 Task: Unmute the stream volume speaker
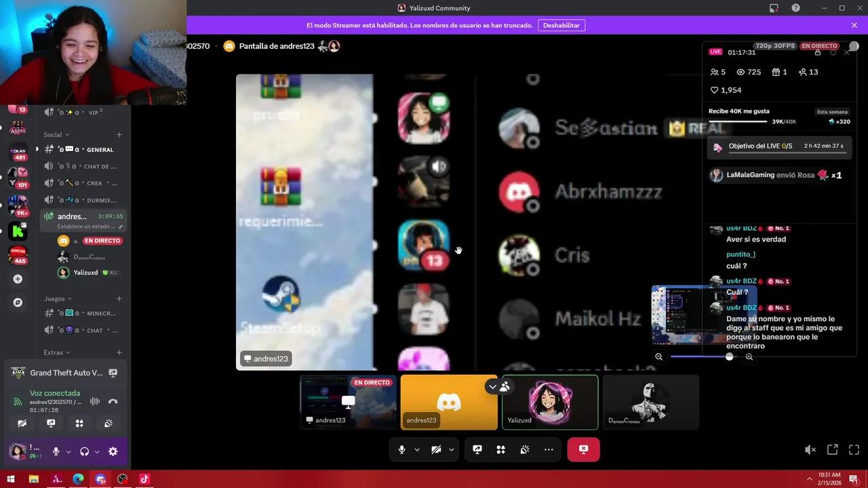(810, 449)
